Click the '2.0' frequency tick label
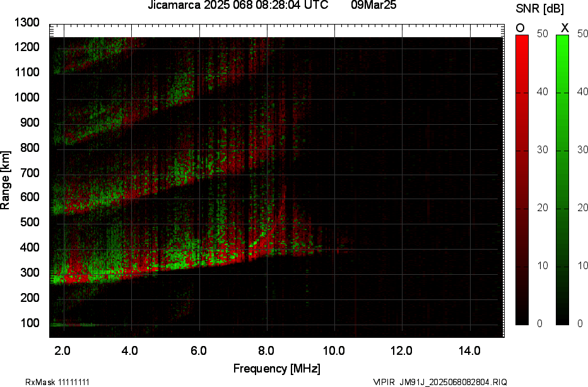 point(62,351)
